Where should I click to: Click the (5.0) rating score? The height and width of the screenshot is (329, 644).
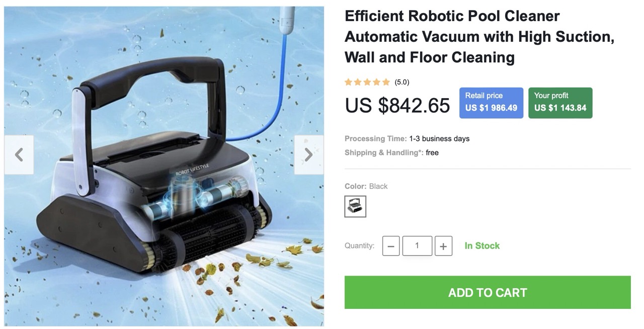[x=401, y=82]
